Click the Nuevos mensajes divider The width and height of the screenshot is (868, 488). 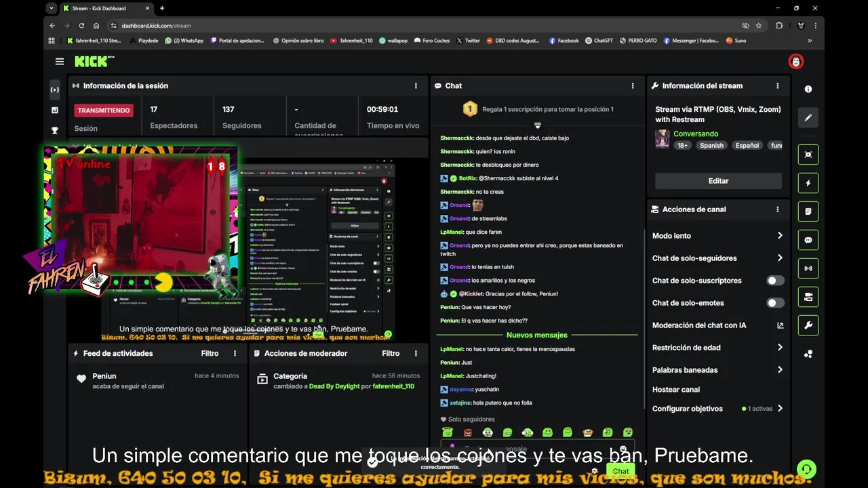pos(537,335)
